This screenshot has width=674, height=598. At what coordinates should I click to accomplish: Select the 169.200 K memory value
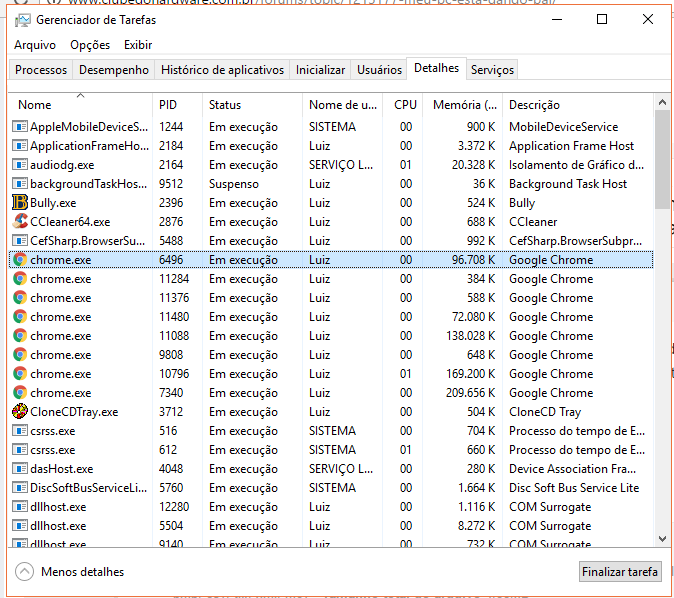[470, 374]
